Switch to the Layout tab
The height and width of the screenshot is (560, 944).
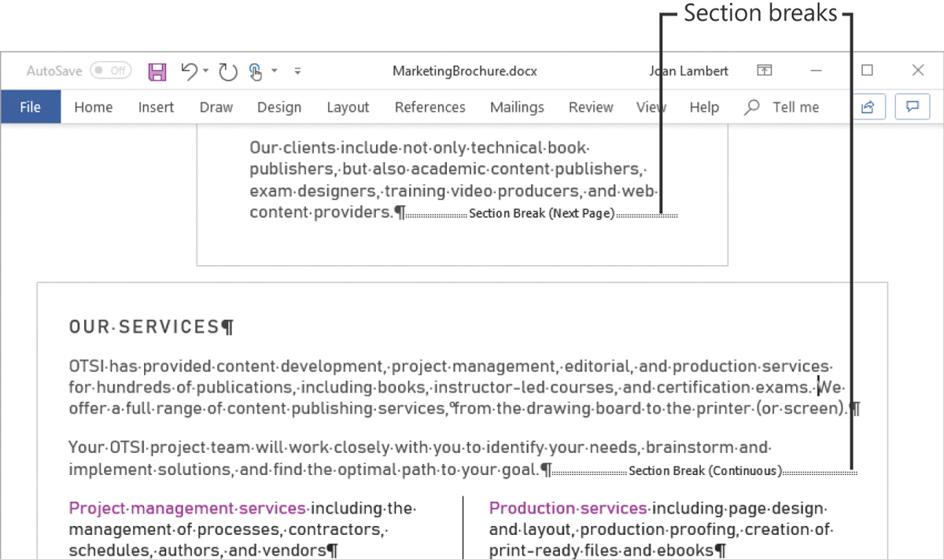348,107
